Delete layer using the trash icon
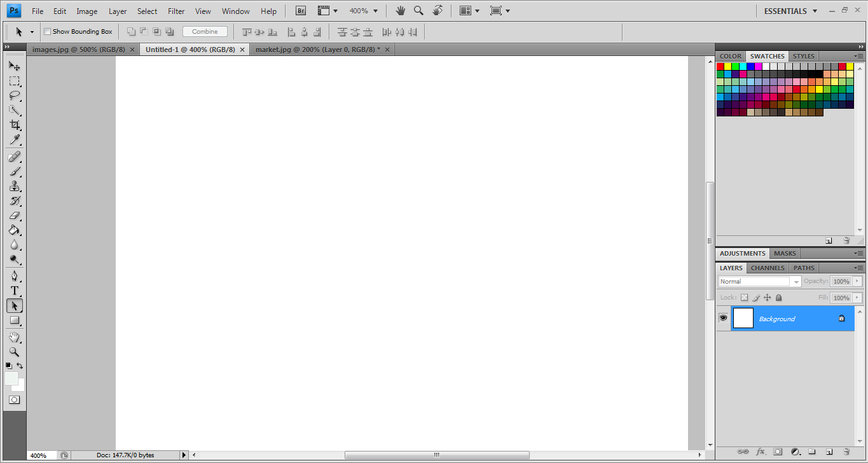868x463 pixels. [x=846, y=452]
